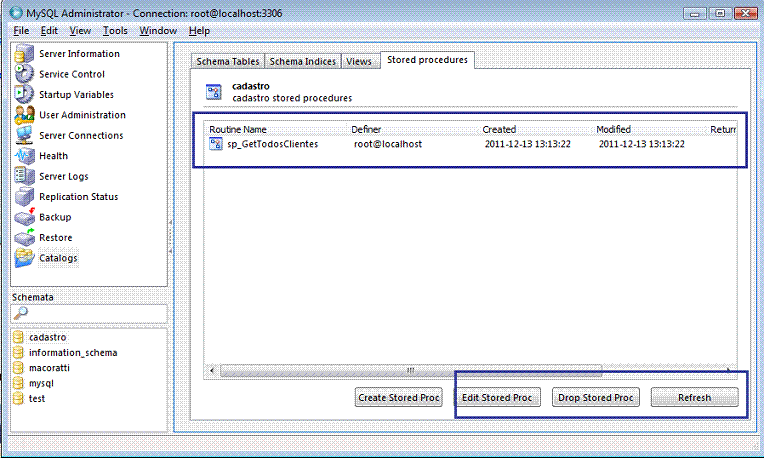Open the Server Logs section label

tap(64, 176)
